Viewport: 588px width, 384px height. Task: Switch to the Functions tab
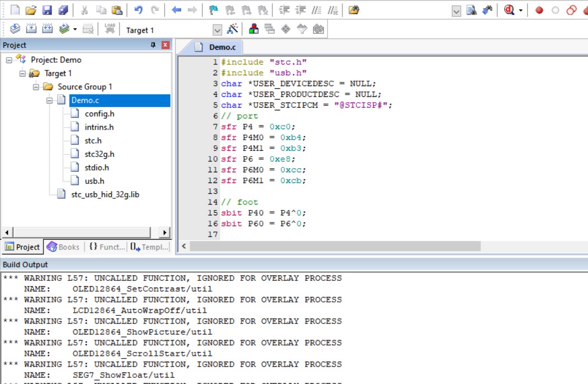point(106,247)
